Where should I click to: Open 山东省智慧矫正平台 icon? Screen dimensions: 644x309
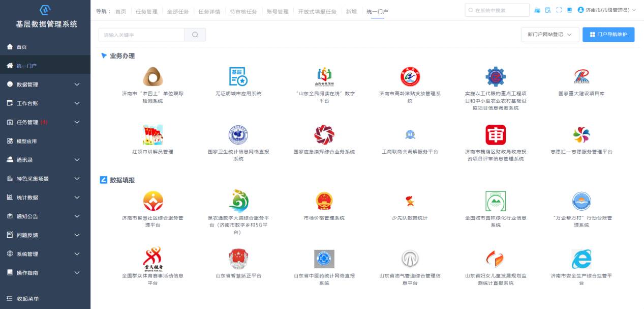[x=238, y=259]
